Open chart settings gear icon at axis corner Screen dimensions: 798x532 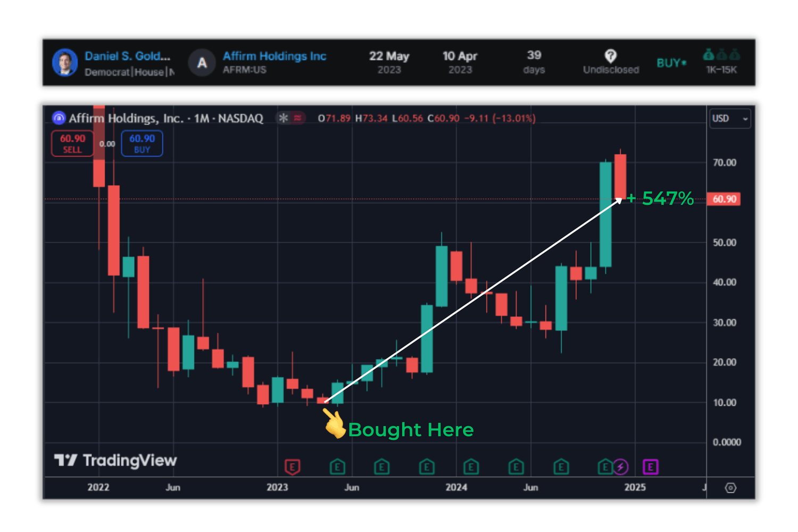coord(730,487)
